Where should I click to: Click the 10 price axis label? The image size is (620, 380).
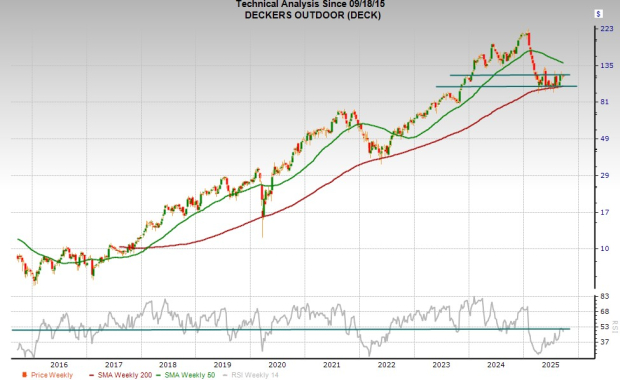click(605, 248)
